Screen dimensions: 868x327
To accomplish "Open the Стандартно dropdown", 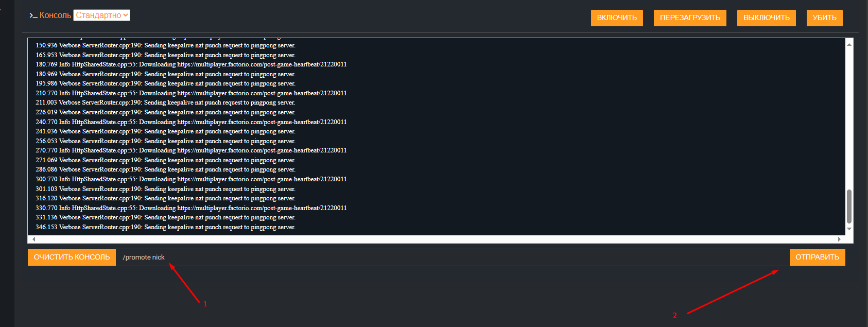I will [x=101, y=15].
